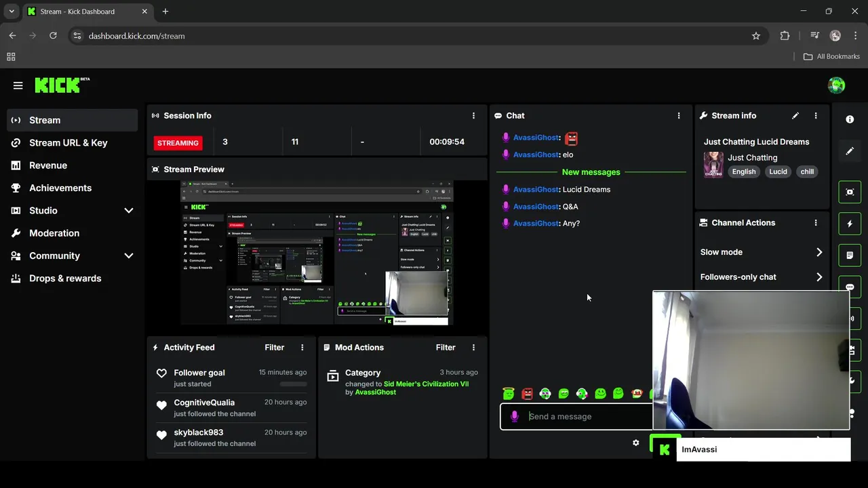
Task: Open the user avatar menu
Action: coord(836,85)
